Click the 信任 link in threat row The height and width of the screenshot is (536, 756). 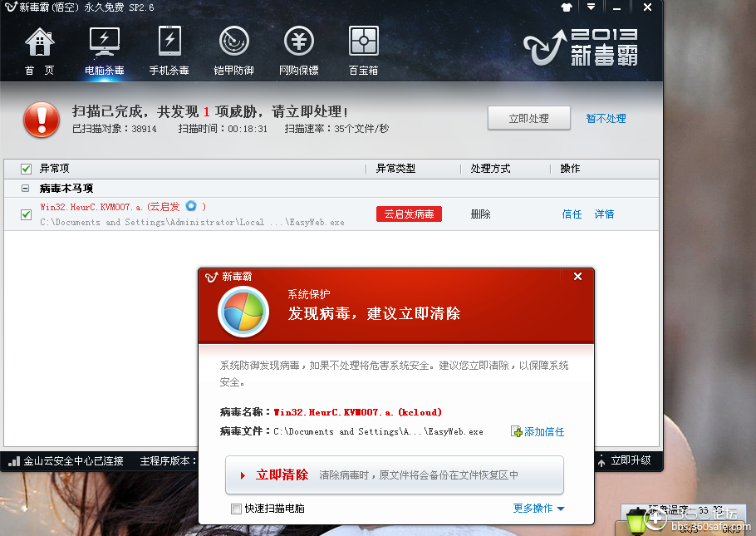[x=572, y=214]
